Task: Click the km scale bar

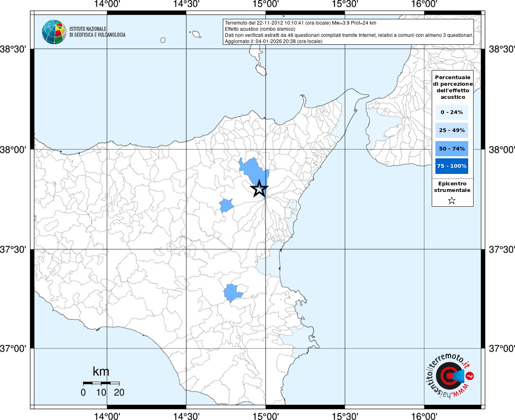Action: click(x=101, y=383)
